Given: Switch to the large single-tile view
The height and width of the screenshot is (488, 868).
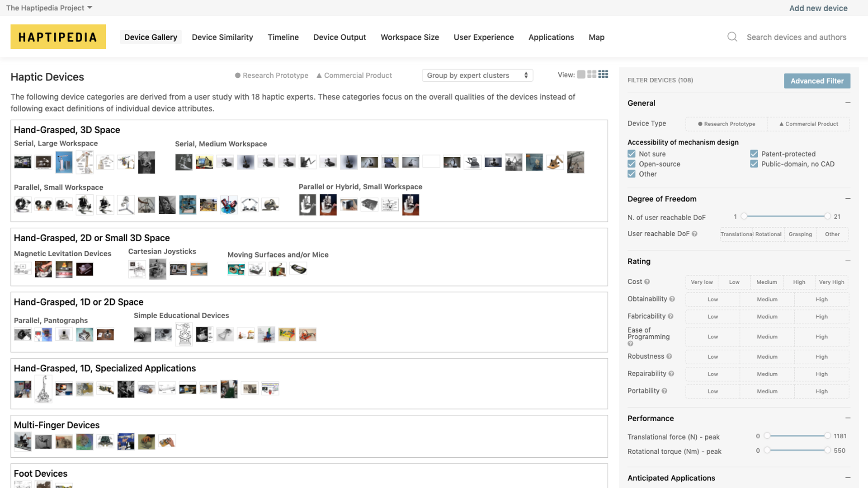Looking at the screenshot, I should [x=581, y=75].
